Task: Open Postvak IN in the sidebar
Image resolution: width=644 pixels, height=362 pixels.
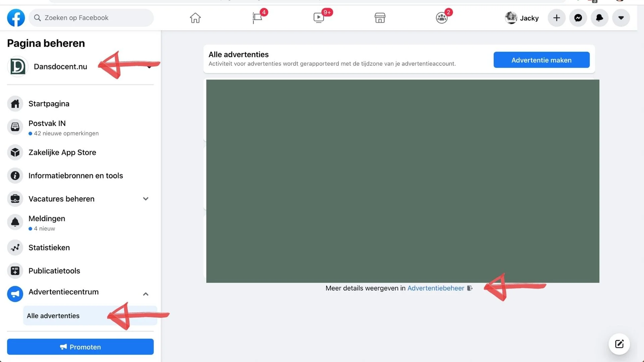Action: click(x=47, y=124)
